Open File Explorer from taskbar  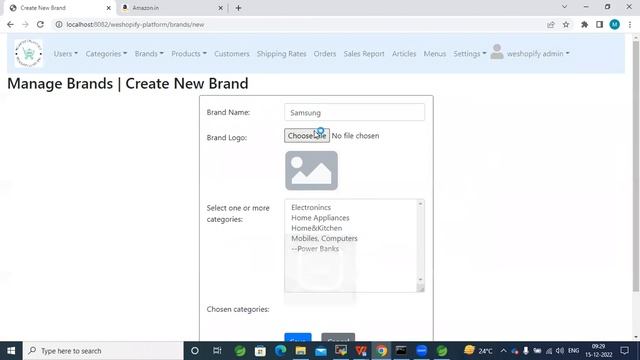[x=300, y=351]
